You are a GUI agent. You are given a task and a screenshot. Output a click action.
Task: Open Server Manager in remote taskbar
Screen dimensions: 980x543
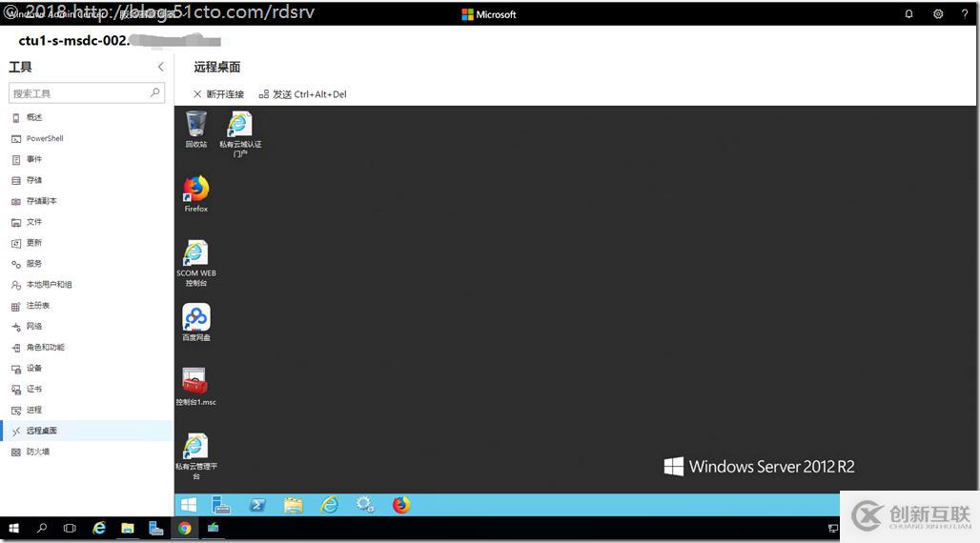[x=220, y=505]
